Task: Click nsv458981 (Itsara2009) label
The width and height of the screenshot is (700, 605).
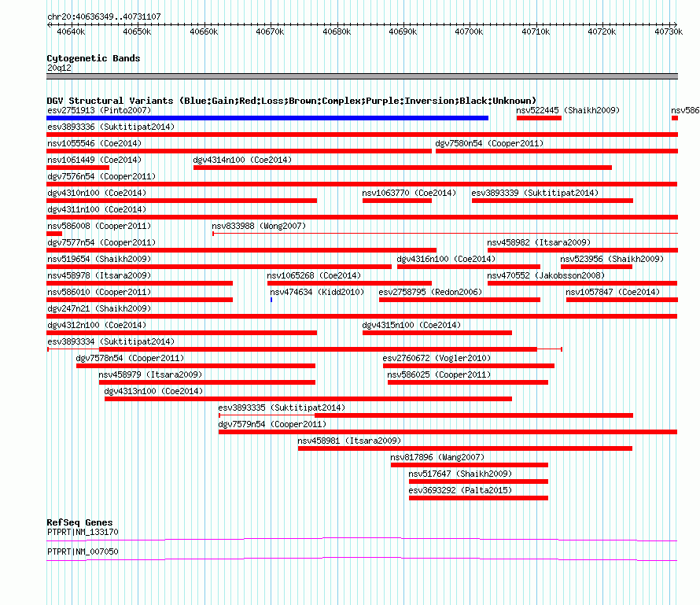Action: [349, 441]
